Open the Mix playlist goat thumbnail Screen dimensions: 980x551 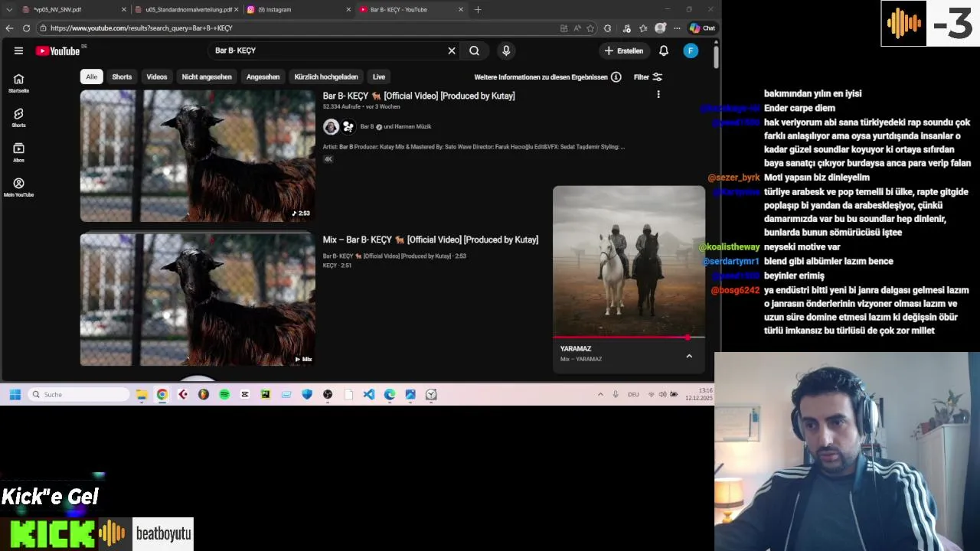[x=198, y=299]
